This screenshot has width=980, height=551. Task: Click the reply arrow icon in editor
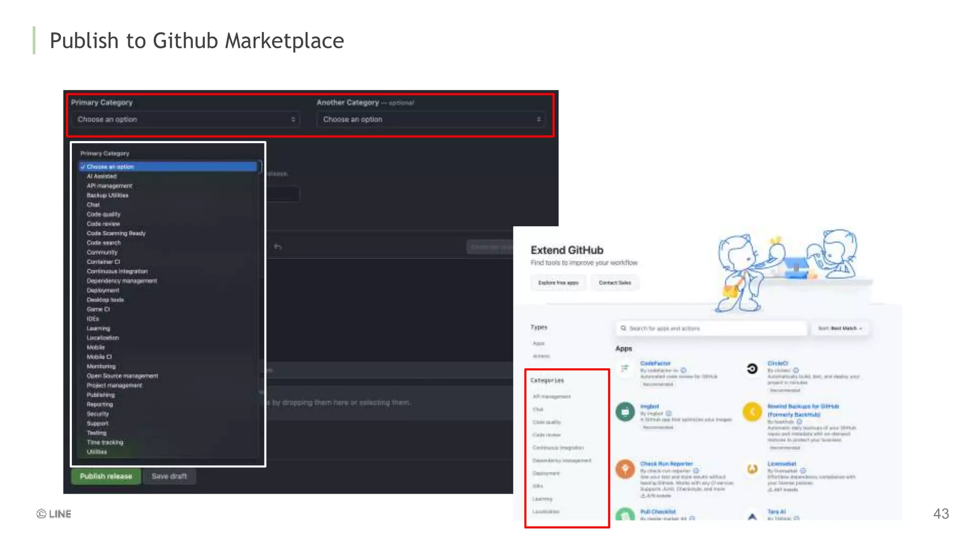pyautogui.click(x=278, y=247)
